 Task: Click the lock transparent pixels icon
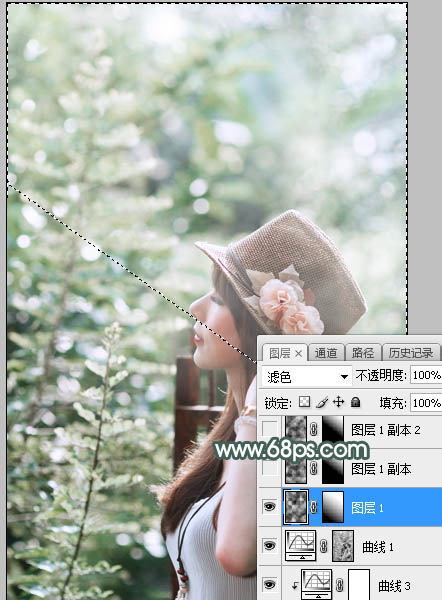(305, 402)
